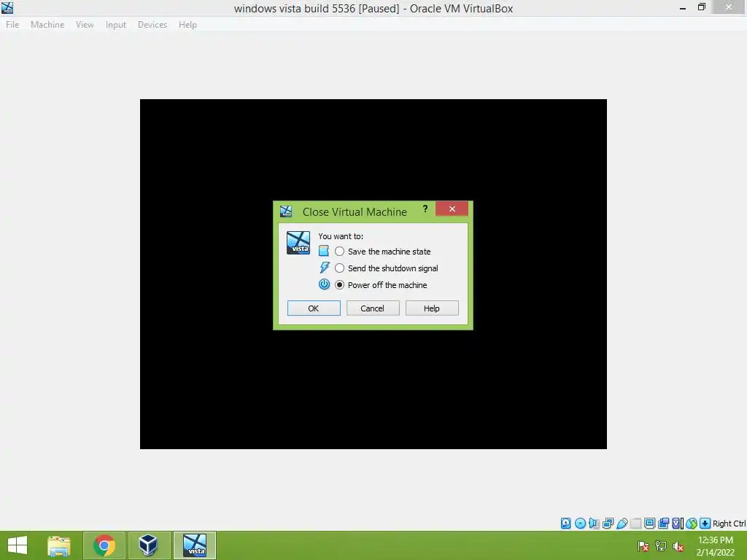Click the keyboard capture down-arrow icon
This screenshot has width=747, height=560.
point(705,524)
